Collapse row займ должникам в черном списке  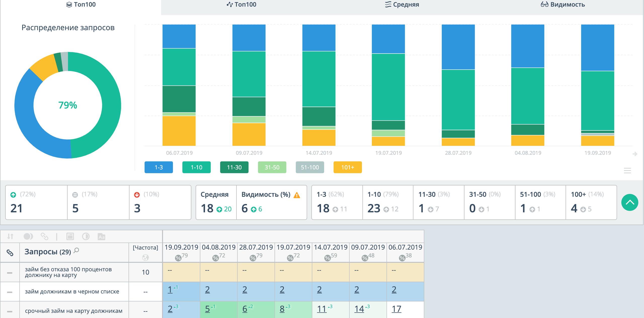coord(10,292)
